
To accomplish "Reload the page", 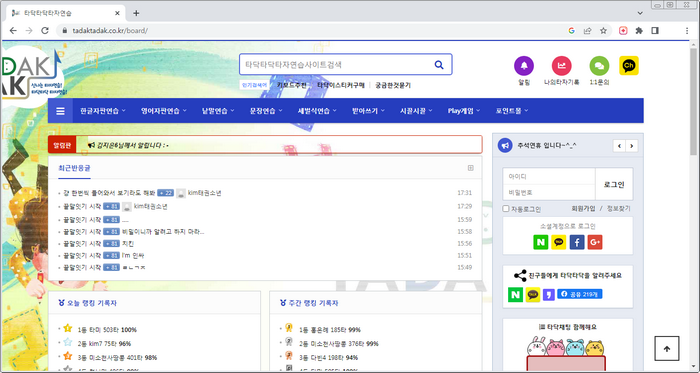I will (x=45, y=30).
